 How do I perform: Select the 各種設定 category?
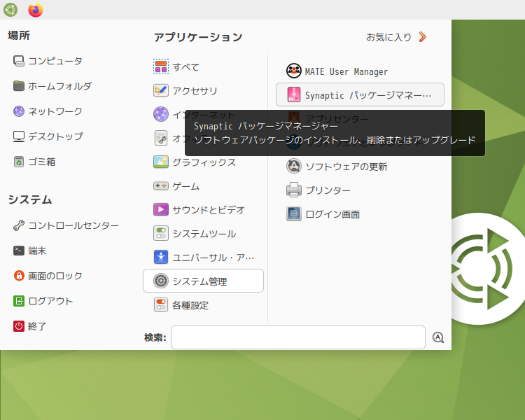[x=203, y=305]
